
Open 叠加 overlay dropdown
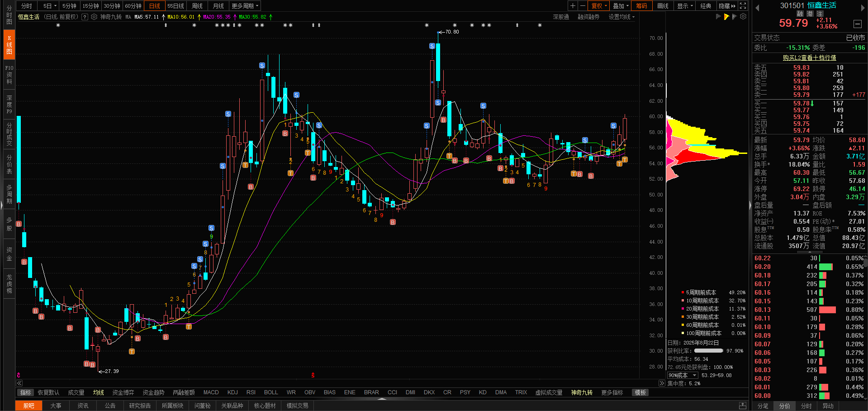coord(621,6)
